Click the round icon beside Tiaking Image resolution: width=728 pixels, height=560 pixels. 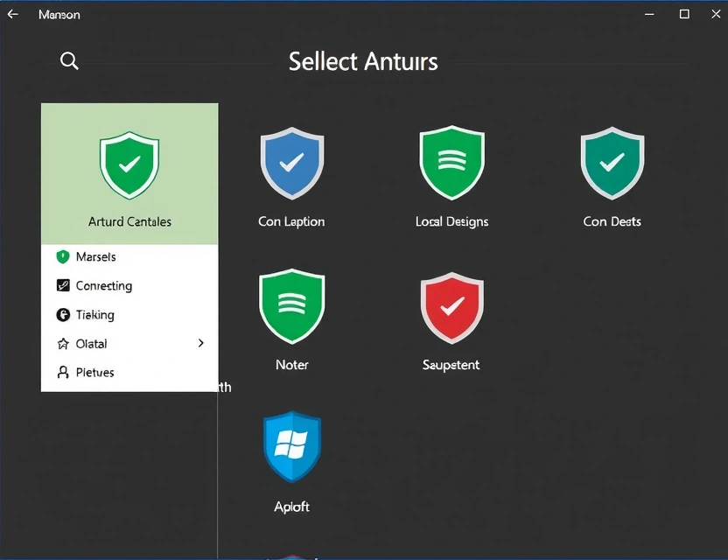63,315
